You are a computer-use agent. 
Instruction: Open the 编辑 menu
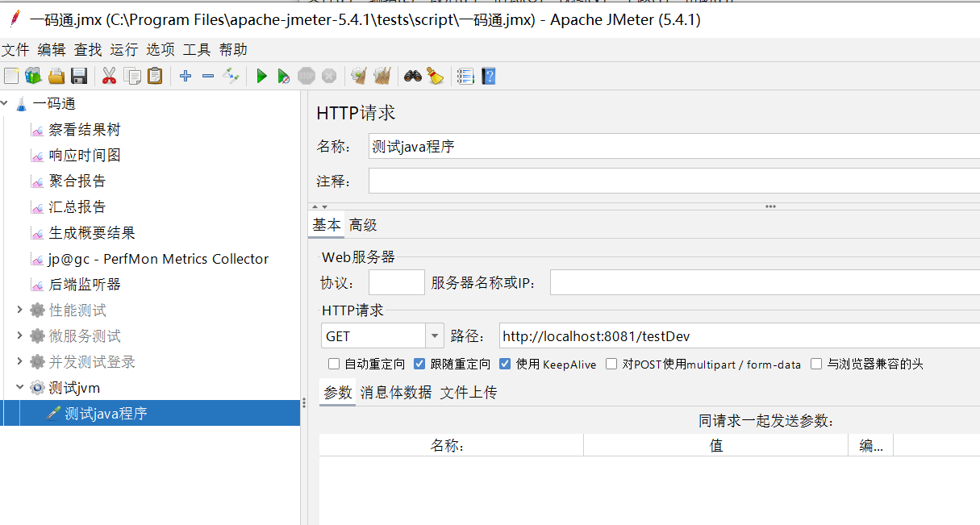tap(52, 50)
